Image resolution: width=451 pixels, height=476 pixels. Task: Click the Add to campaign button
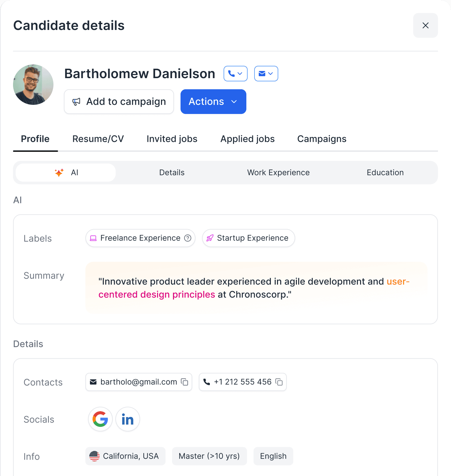(119, 102)
